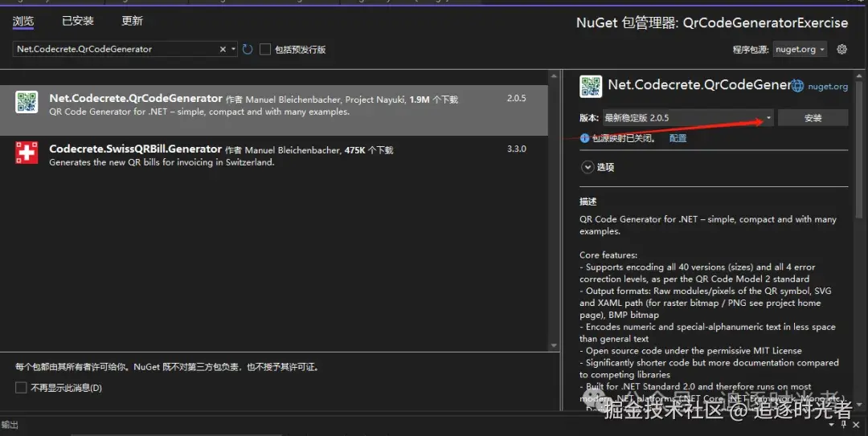Click the 描述 heading in the details pane
The height and width of the screenshot is (436, 868).
(x=588, y=202)
